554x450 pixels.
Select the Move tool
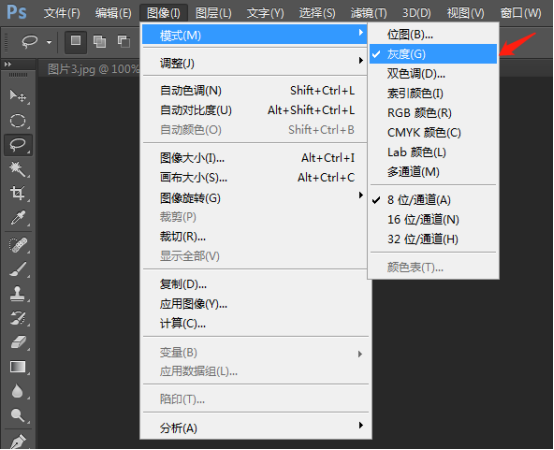18,96
